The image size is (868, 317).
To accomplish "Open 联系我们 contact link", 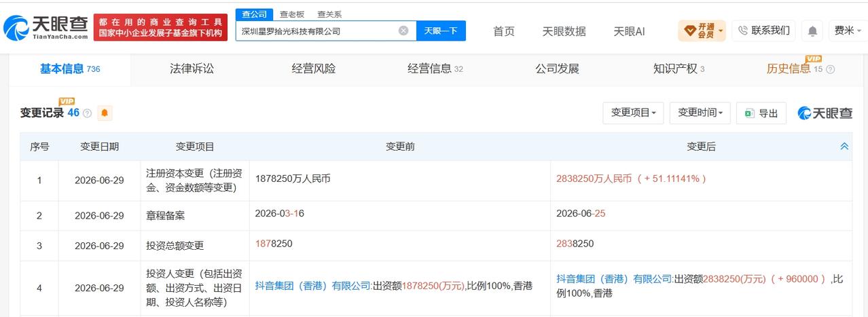I will click(764, 31).
